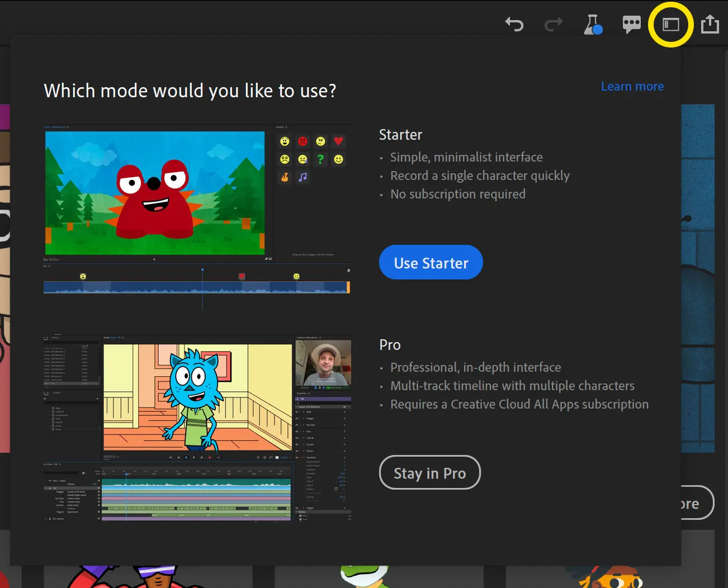This screenshot has width=728, height=588.
Task: Click the Redo arrow icon
Action: click(x=553, y=25)
